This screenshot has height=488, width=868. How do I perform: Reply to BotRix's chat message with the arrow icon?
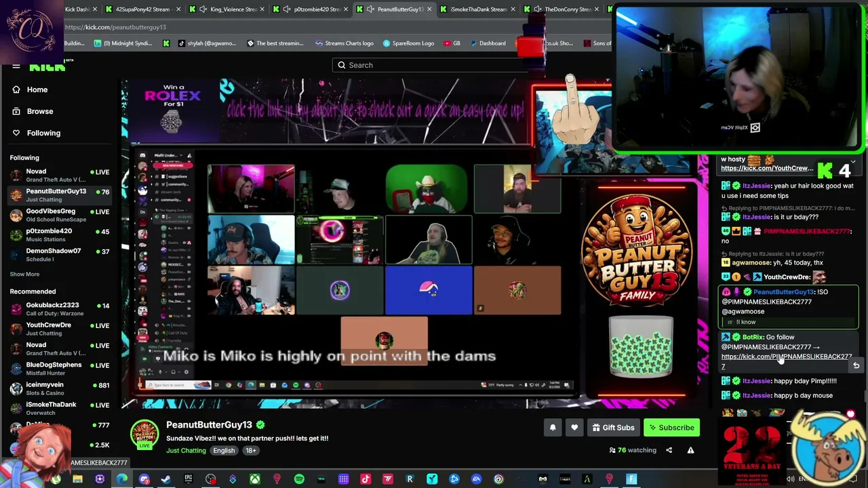pyautogui.click(x=856, y=366)
